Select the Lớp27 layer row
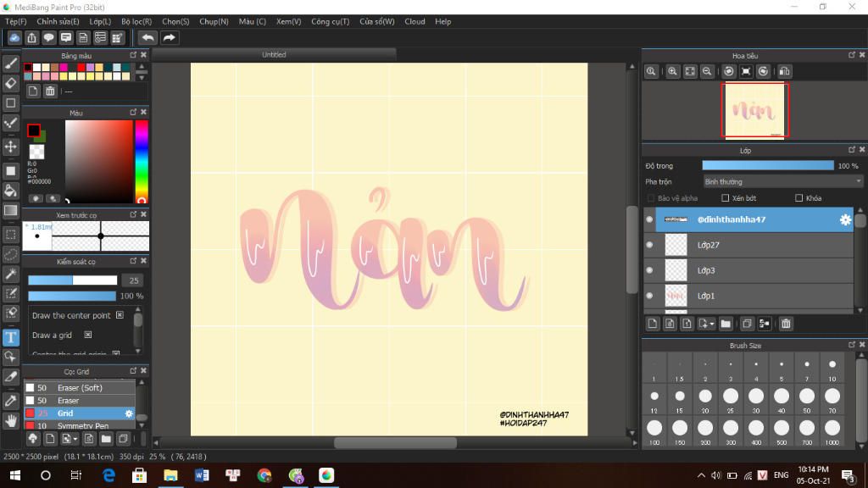Image resolution: width=868 pixels, height=488 pixels. point(754,245)
